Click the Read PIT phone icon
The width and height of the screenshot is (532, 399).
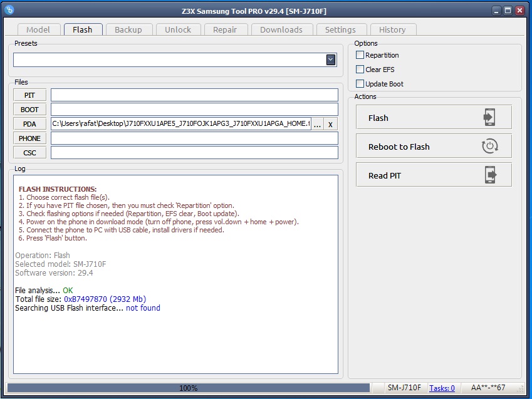coord(490,175)
